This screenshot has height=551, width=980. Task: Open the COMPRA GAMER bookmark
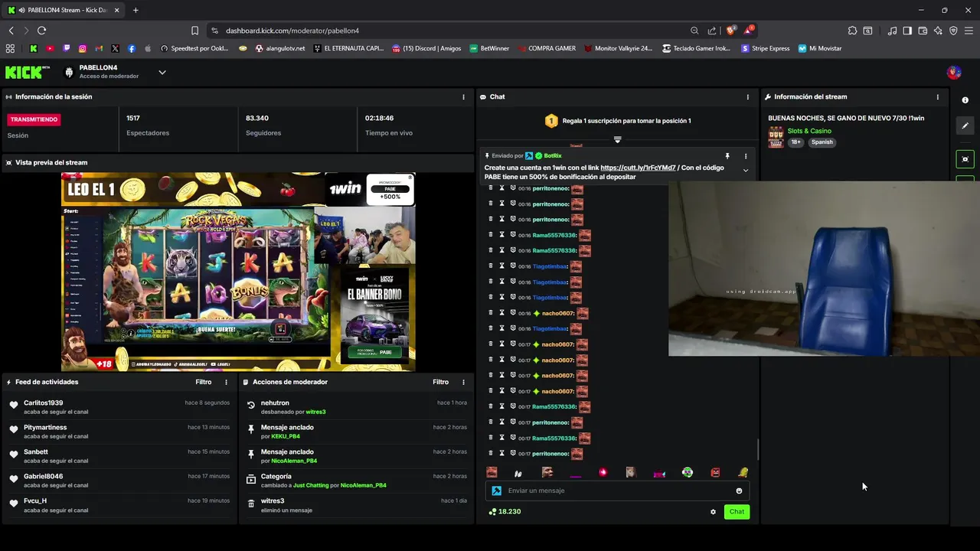546,48
